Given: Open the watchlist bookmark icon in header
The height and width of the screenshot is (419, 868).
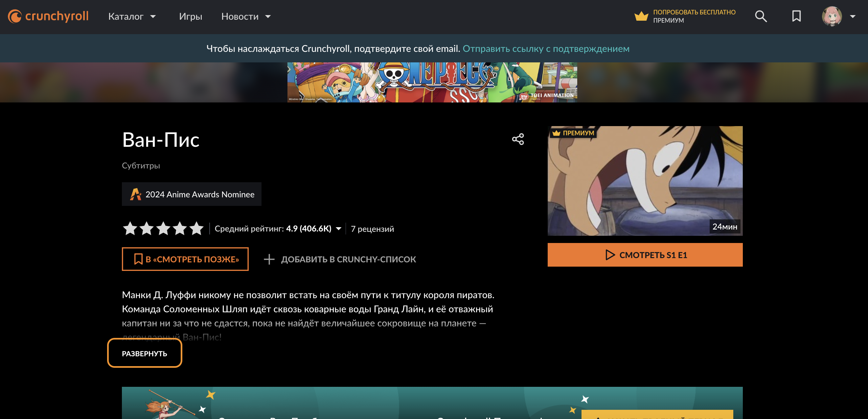Looking at the screenshot, I should (x=796, y=16).
